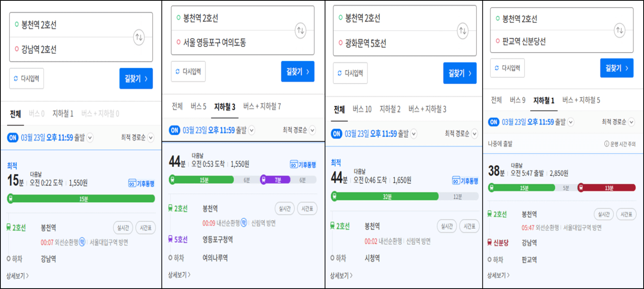Swap origin and destination for 광화문역 route
The height and width of the screenshot is (289, 644).
coord(463,31)
